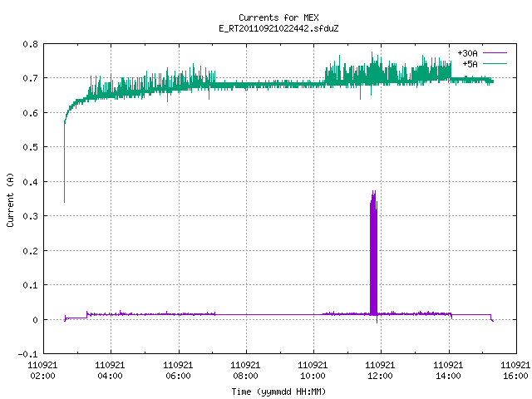The width and height of the screenshot is (532, 399).
Task: Click the green +5A legend line sample
Action: (495, 63)
